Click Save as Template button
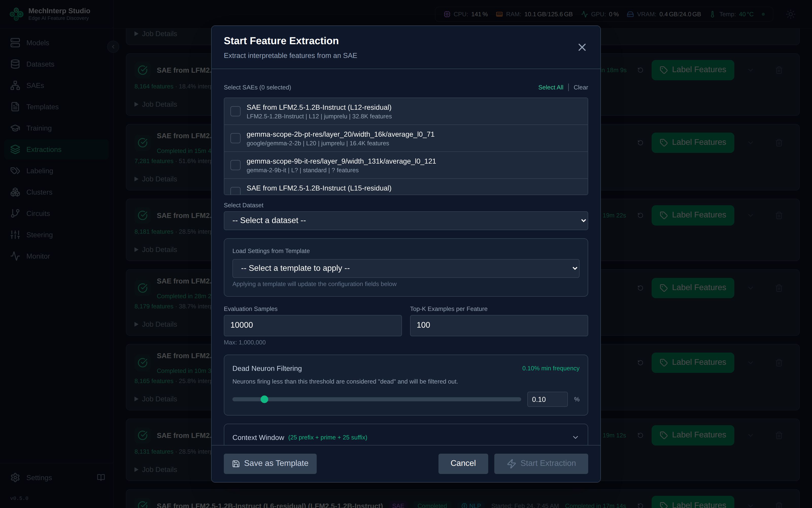The image size is (812, 508). 270,464
